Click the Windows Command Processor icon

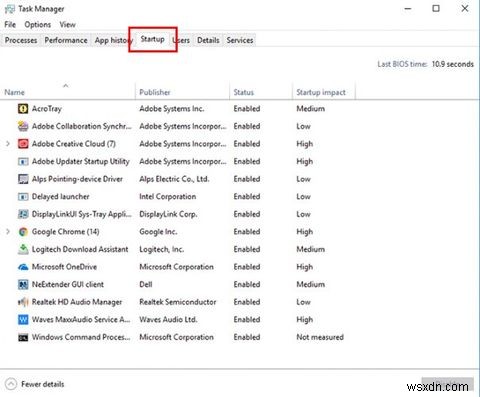23,337
